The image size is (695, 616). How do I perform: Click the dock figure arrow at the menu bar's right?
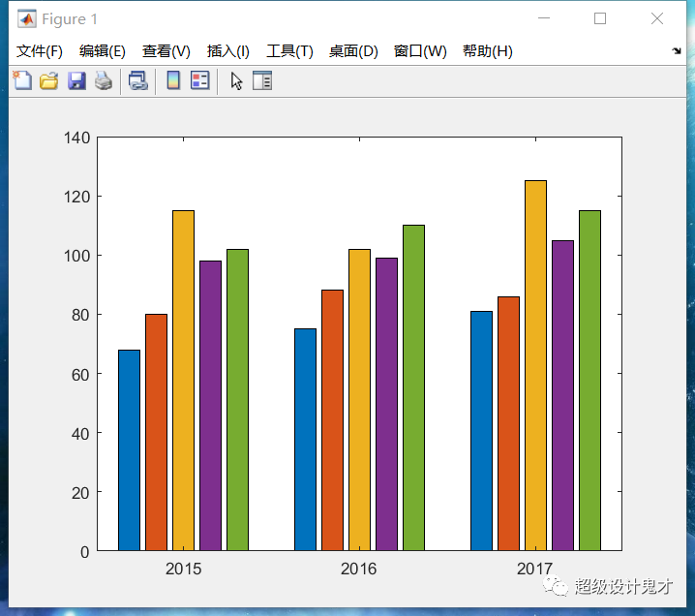coord(677,51)
